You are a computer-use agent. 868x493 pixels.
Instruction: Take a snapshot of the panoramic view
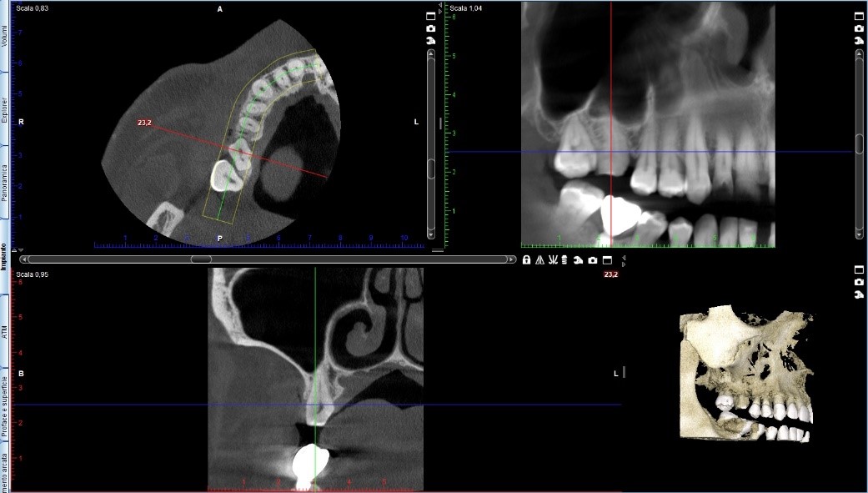(859, 28)
